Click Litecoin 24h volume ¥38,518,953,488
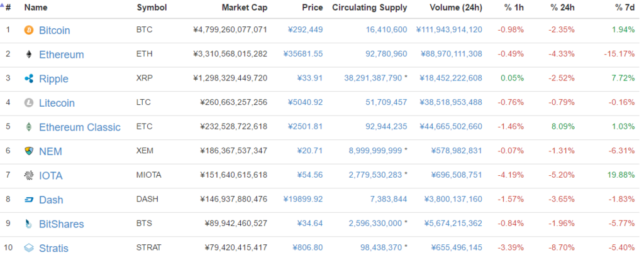644x260 pixels. 451,102
